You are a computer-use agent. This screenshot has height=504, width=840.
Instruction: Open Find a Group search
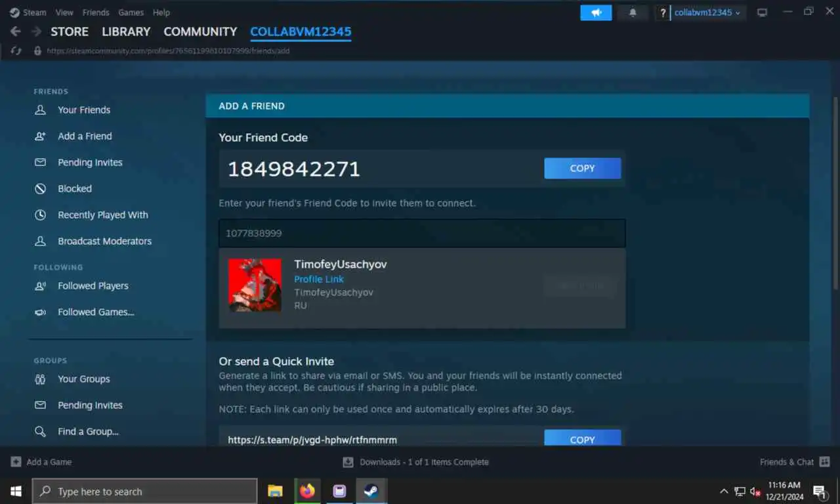pos(88,431)
